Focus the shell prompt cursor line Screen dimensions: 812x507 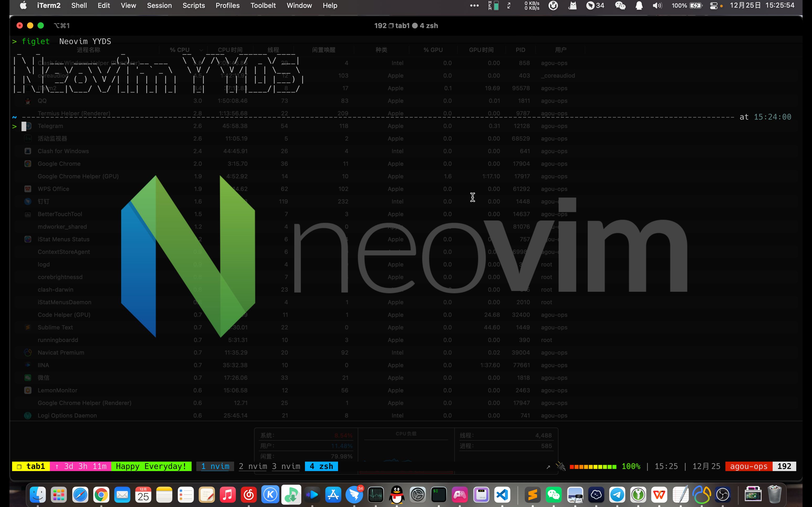24,126
